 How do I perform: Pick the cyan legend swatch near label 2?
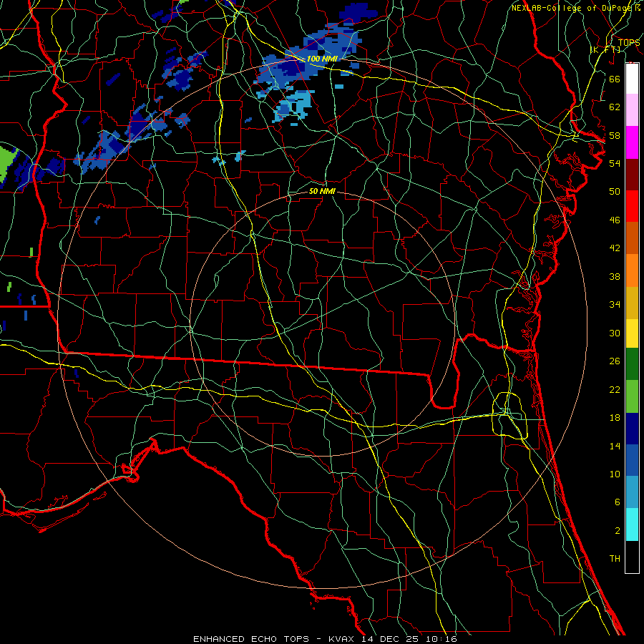tap(632, 525)
